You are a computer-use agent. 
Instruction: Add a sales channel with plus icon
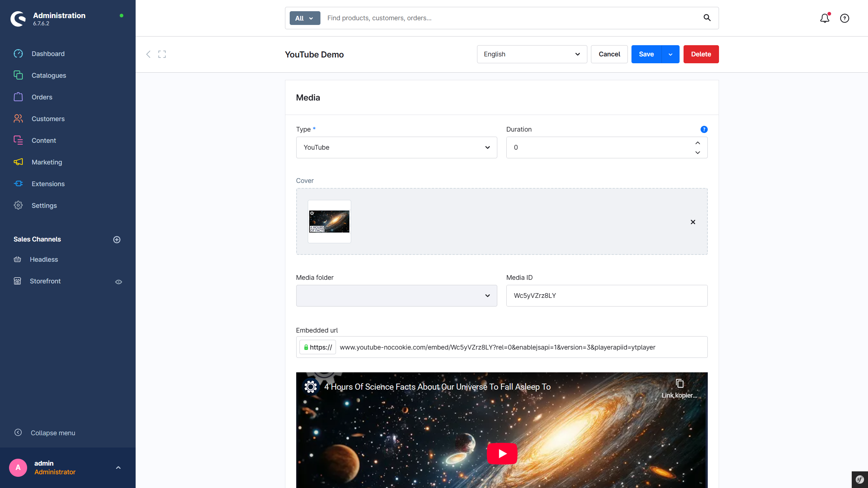click(117, 240)
